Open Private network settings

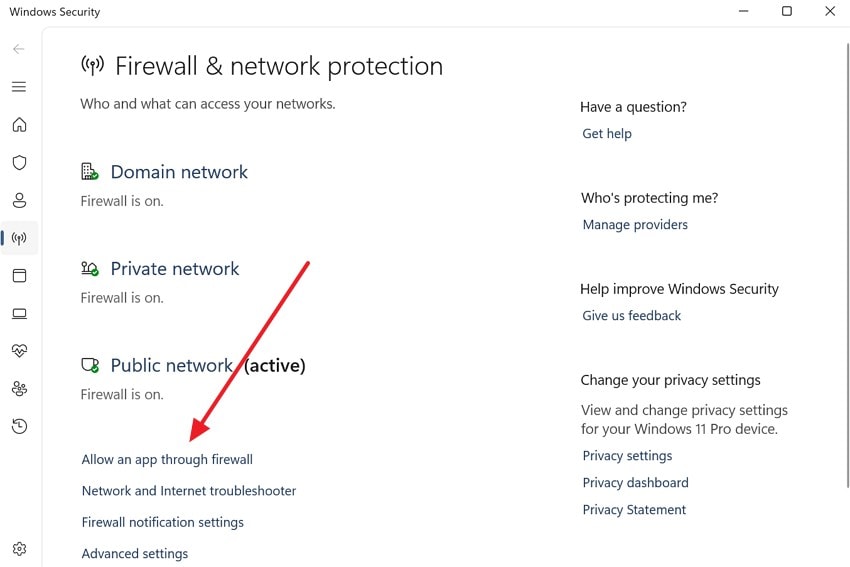pyautogui.click(x=175, y=269)
